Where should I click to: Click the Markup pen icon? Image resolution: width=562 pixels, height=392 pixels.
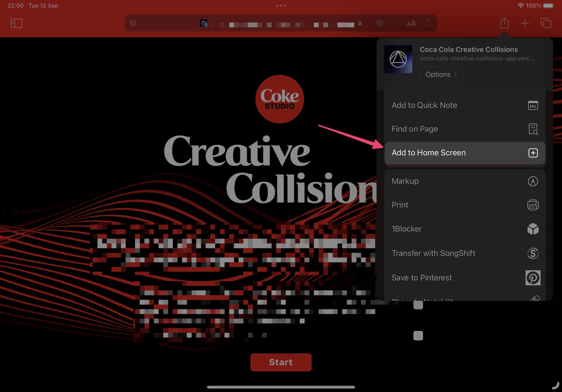[x=533, y=181]
